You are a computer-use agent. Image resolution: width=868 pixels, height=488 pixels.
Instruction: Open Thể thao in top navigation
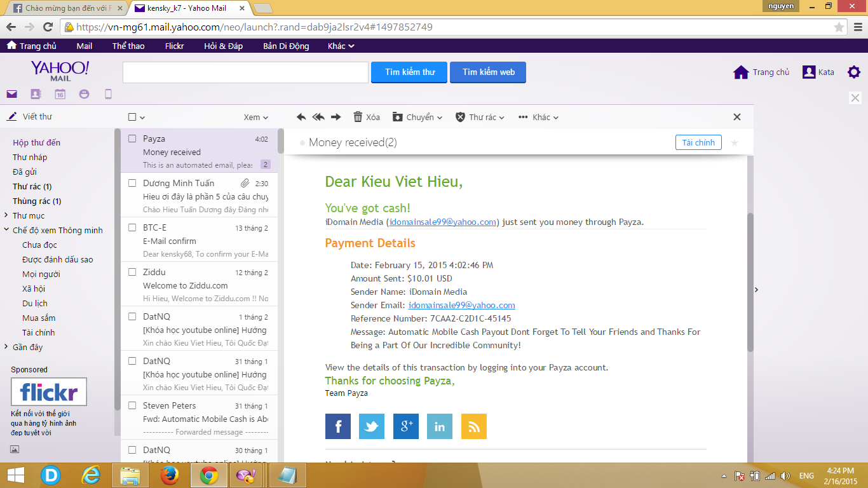click(x=128, y=46)
